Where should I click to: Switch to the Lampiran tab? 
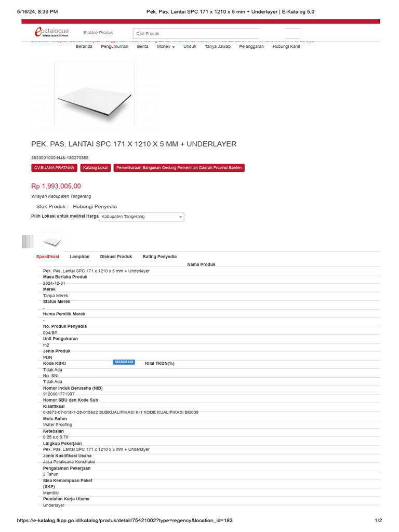[x=79, y=257]
